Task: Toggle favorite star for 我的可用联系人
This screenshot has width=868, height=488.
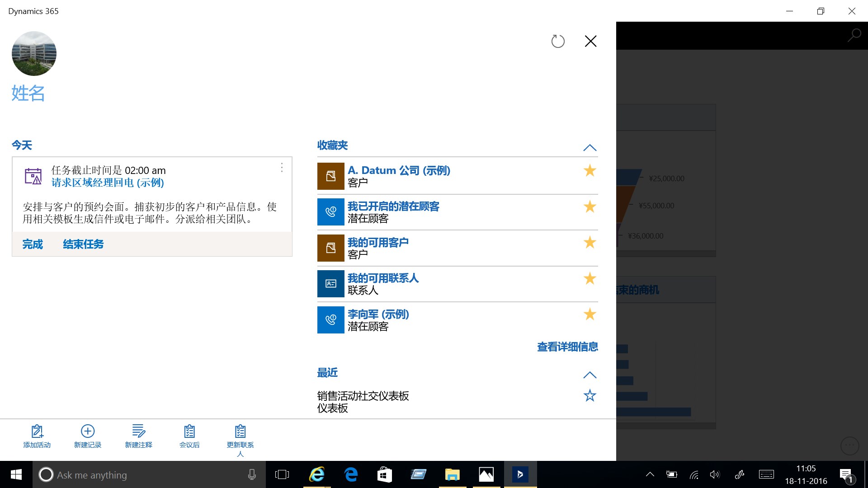Action: (590, 279)
